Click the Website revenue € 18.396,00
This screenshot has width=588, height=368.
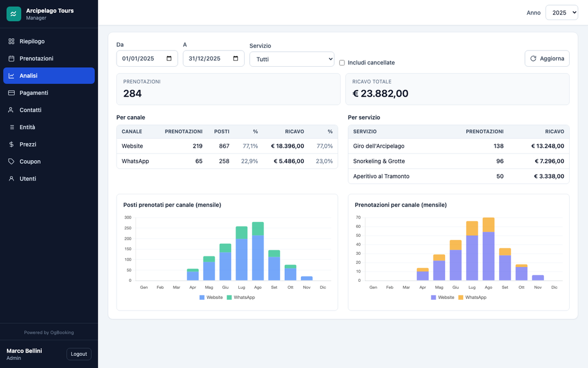[288, 146]
